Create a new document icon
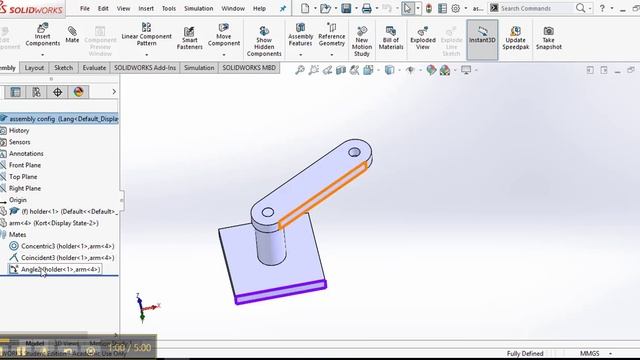Viewport: 640px width, 360px height. (x=305, y=8)
